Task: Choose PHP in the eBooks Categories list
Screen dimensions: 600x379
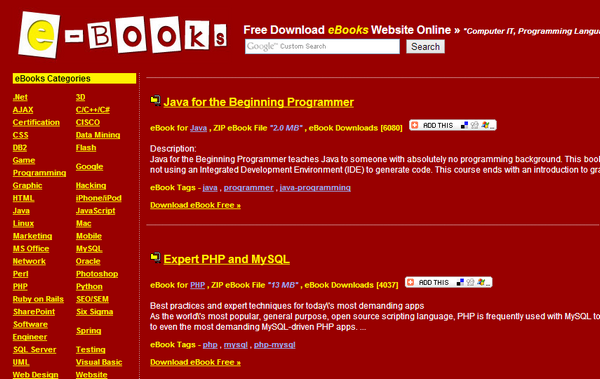Action: [20, 287]
